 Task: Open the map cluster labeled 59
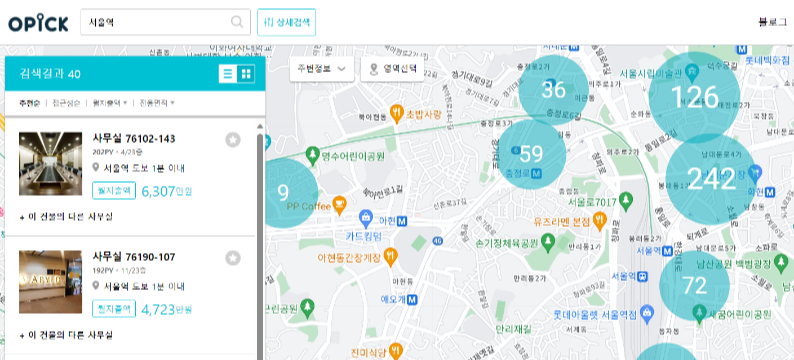click(532, 154)
